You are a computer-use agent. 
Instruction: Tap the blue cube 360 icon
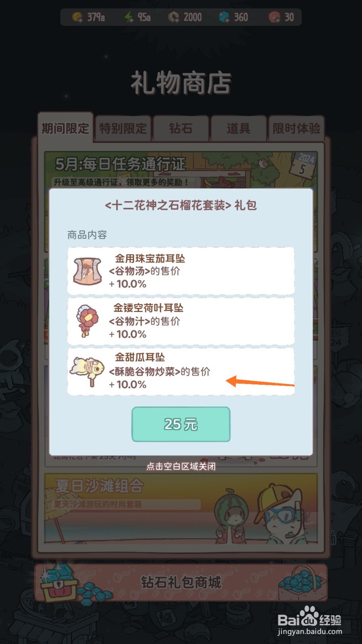[224, 17]
